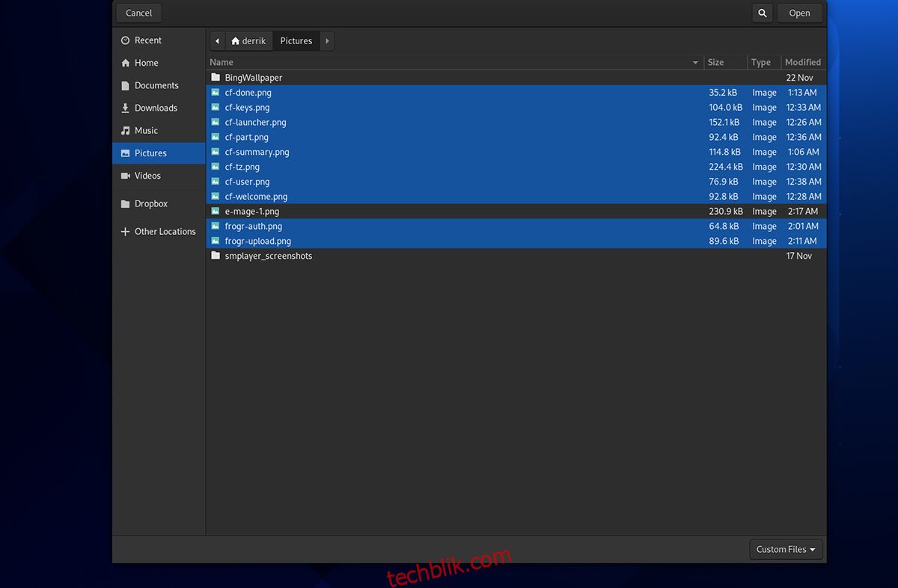Open Downloads in the sidebar
This screenshot has width=898, height=588.
(x=159, y=108)
